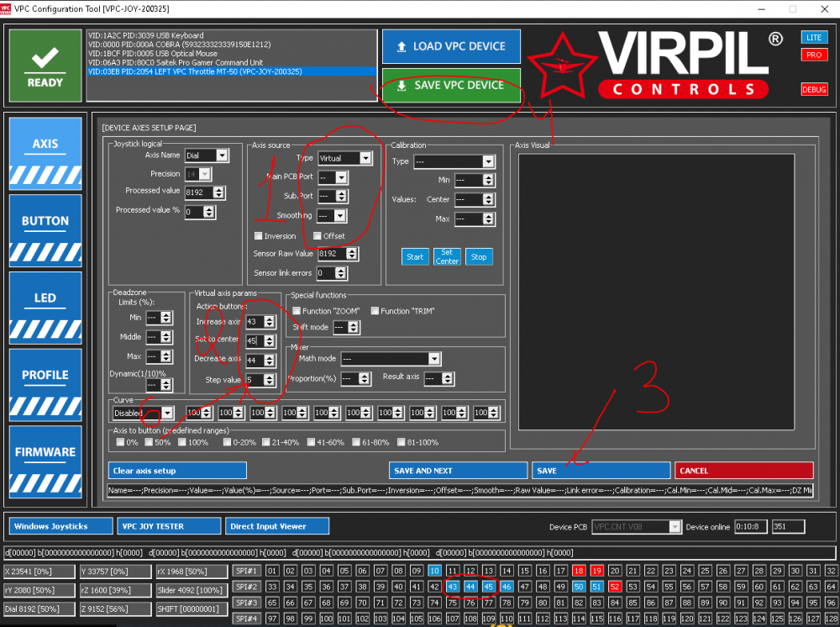This screenshot has width=840, height=627.
Task: Check the 50% axis to button range
Action: [149, 442]
